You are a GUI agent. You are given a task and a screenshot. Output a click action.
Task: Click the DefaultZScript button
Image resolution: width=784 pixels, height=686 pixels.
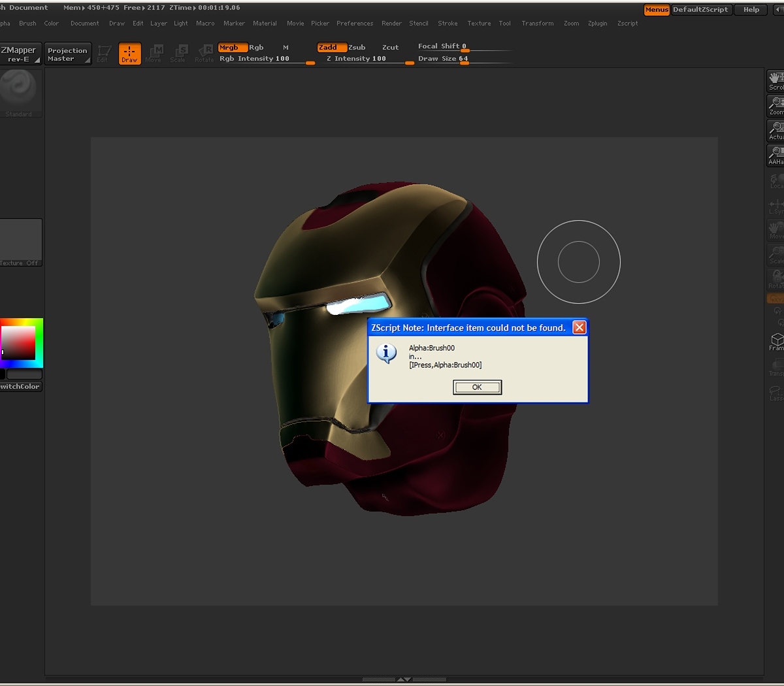[700, 10]
